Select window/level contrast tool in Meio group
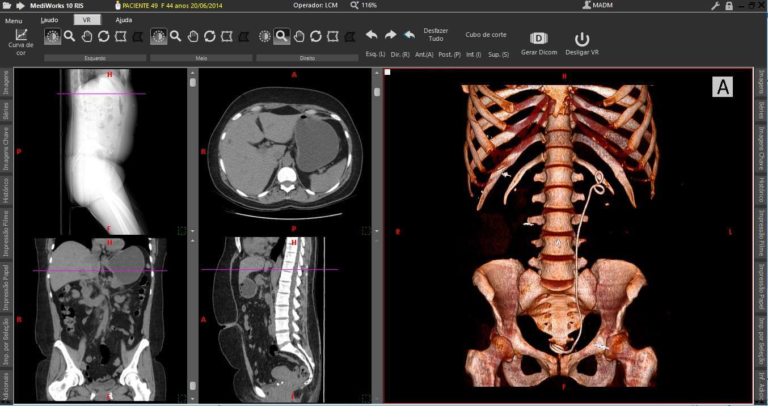 coord(159,36)
